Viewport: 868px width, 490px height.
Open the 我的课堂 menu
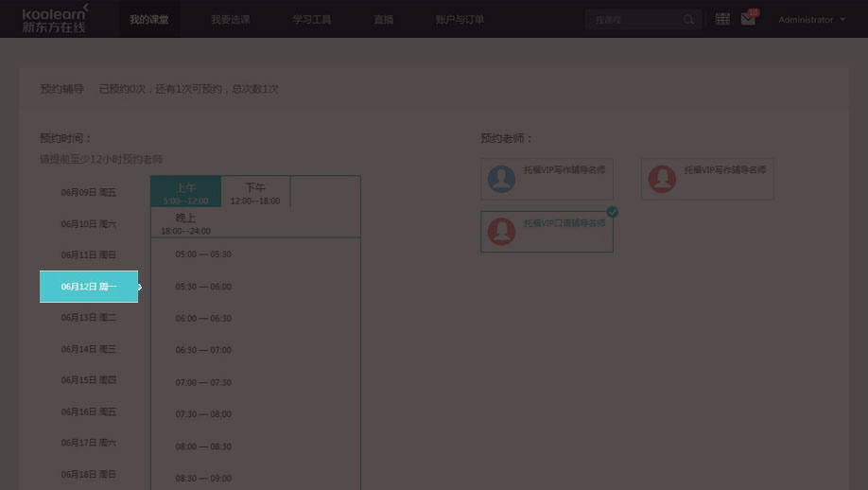point(149,20)
